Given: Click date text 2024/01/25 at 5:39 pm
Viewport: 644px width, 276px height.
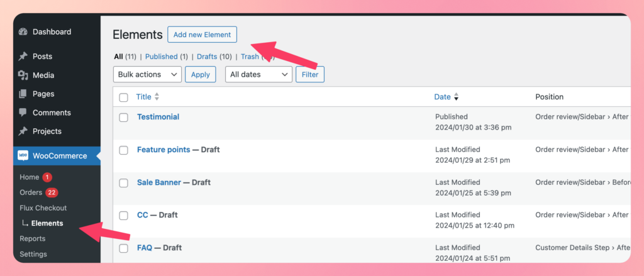Looking at the screenshot, I should (473, 193).
